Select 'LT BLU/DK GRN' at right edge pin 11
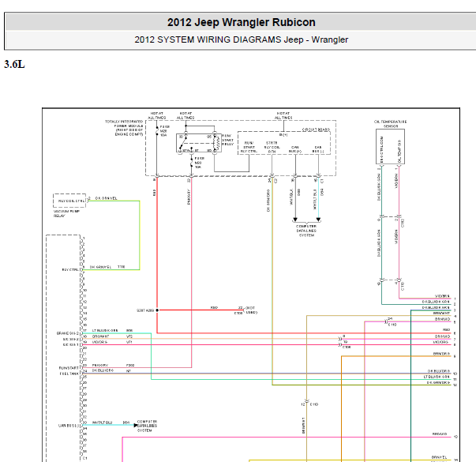 [437, 377]
